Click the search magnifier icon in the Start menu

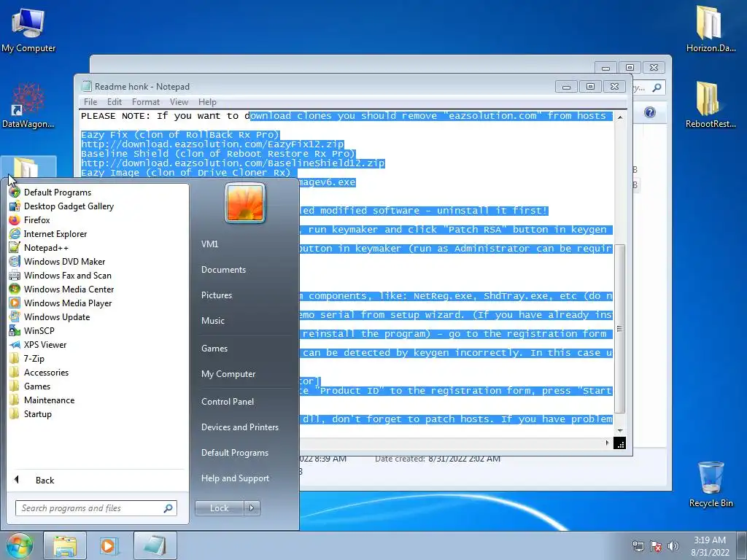[x=168, y=508]
